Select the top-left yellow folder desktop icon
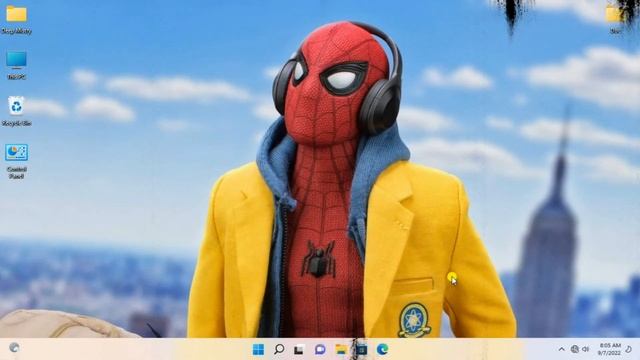The width and height of the screenshot is (640, 360). (16, 19)
